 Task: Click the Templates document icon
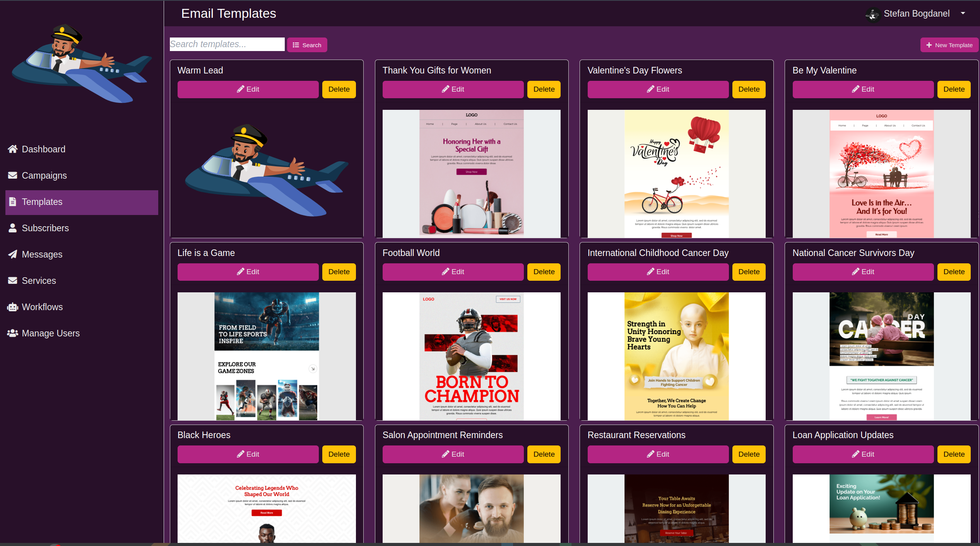point(13,201)
